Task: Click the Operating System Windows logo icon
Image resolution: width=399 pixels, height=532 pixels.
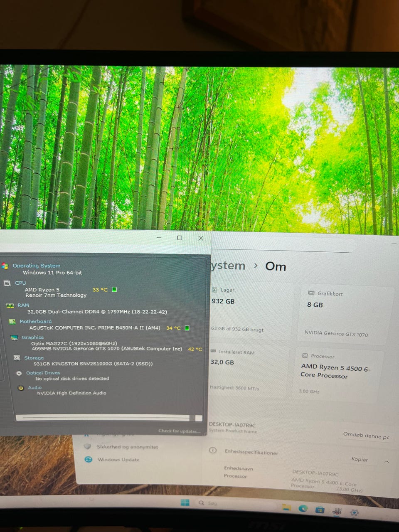Action: (5, 266)
